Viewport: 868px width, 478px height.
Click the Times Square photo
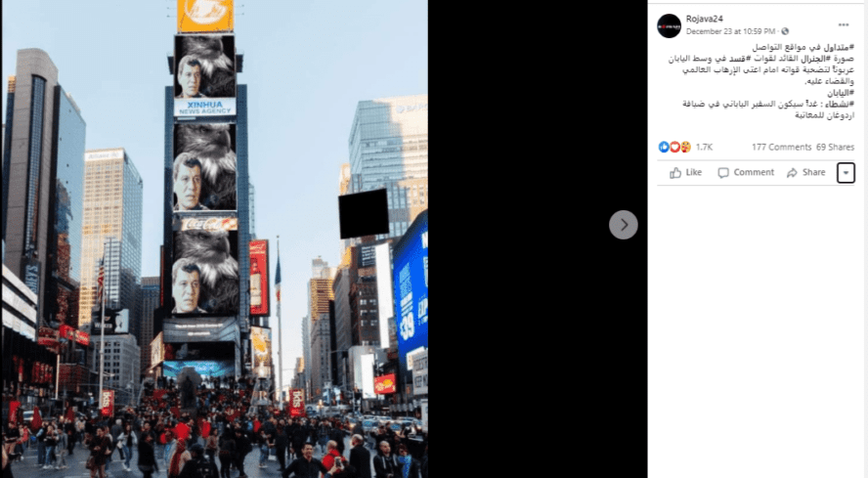(x=215, y=239)
